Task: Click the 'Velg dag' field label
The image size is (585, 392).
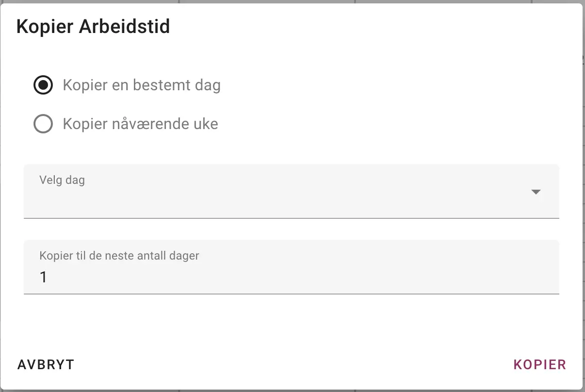Action: pyautogui.click(x=62, y=180)
